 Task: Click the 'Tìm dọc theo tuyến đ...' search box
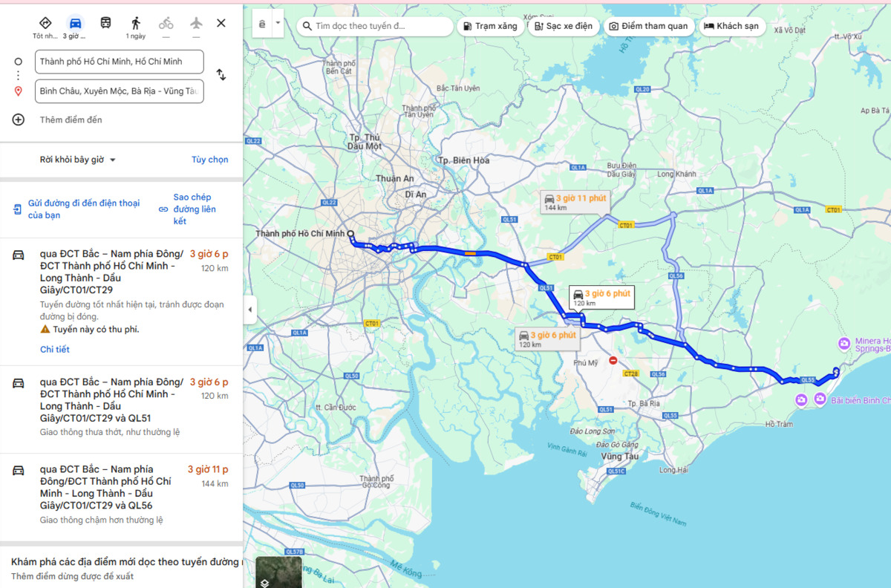click(375, 26)
